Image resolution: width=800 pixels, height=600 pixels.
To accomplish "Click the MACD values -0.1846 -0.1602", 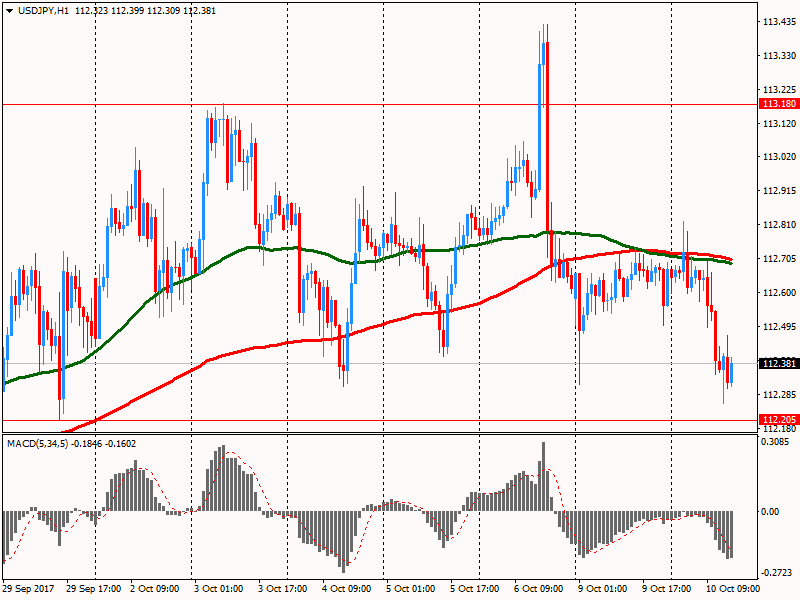I will pyautogui.click(x=104, y=444).
